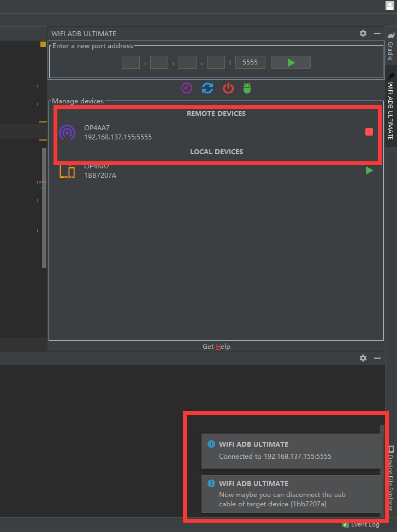The height and width of the screenshot is (532, 397).
Task: Open the Gradle side tab
Action: [x=391, y=47]
